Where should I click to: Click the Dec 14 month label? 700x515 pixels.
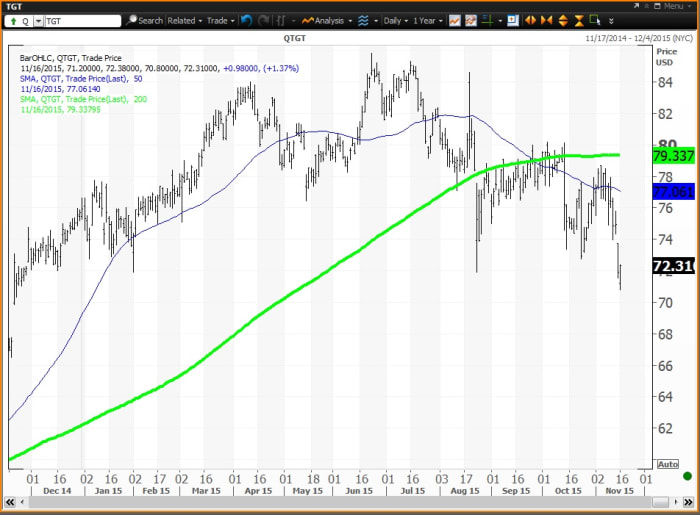click(57, 491)
